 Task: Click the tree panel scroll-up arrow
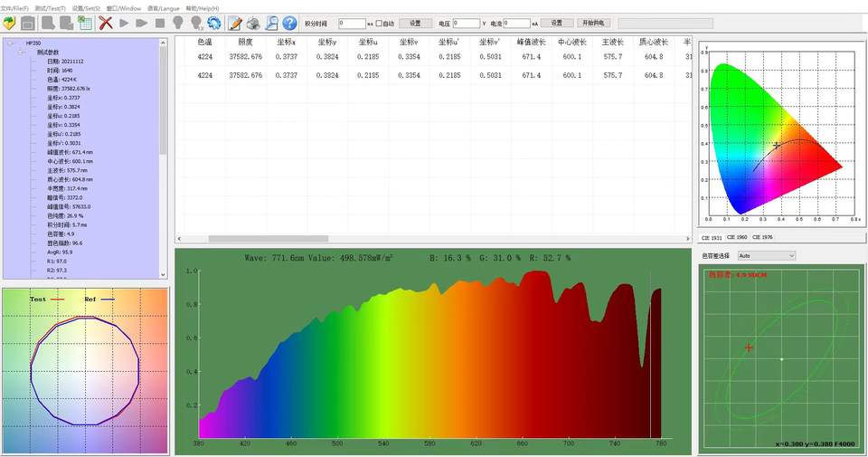click(x=163, y=43)
